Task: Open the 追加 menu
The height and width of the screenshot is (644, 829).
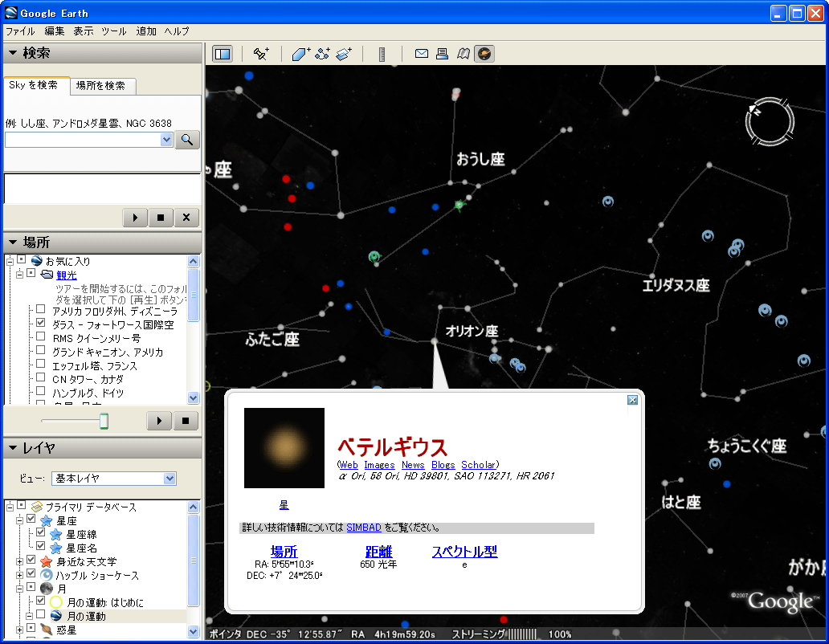Action: coord(146,31)
